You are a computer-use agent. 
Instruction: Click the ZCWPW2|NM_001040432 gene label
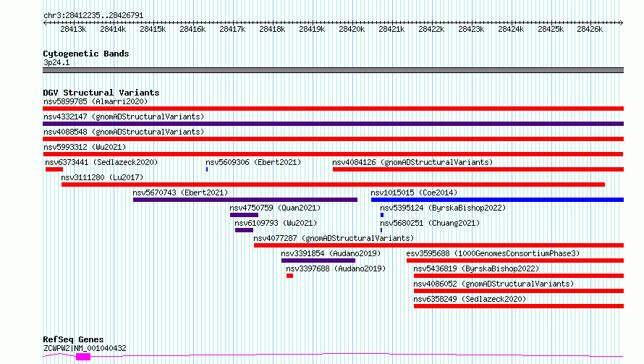(x=85, y=348)
